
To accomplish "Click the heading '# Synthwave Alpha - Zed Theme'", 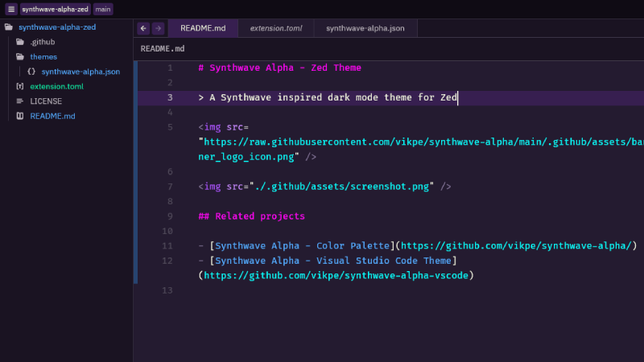I will coord(279,68).
